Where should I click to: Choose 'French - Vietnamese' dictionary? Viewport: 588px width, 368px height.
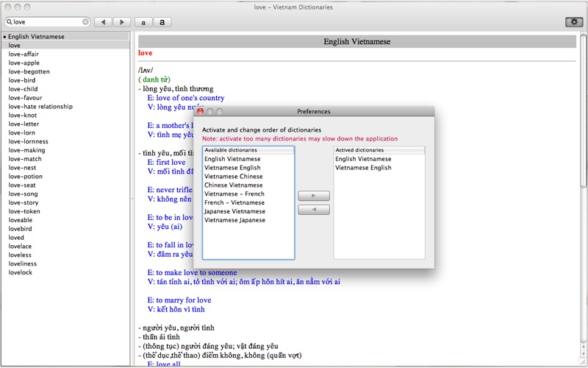(x=234, y=202)
